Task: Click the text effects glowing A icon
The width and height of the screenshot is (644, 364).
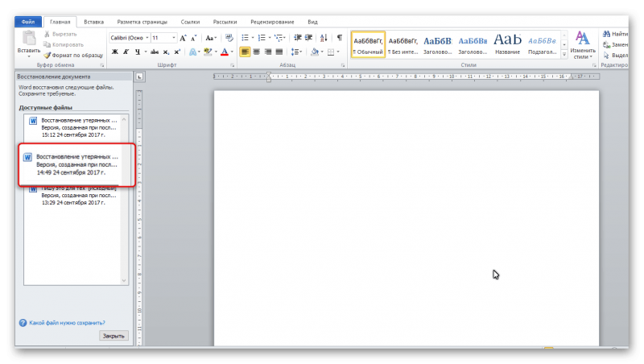Action: (x=192, y=52)
